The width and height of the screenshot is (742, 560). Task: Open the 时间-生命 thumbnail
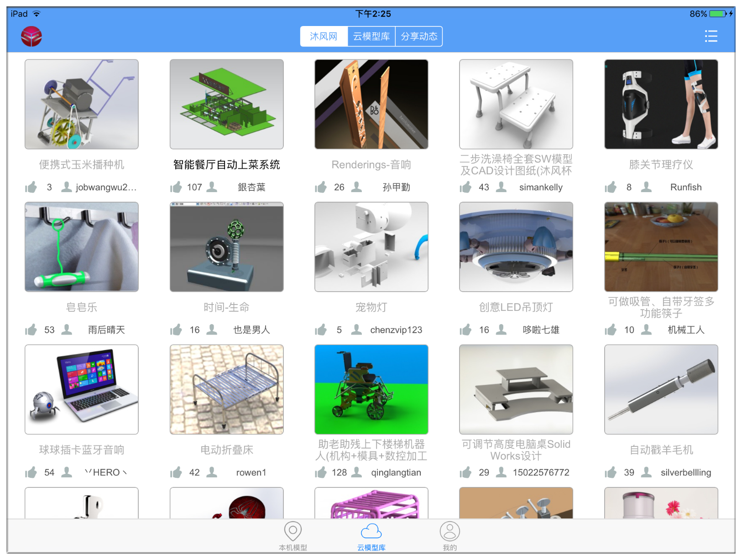coord(227,247)
